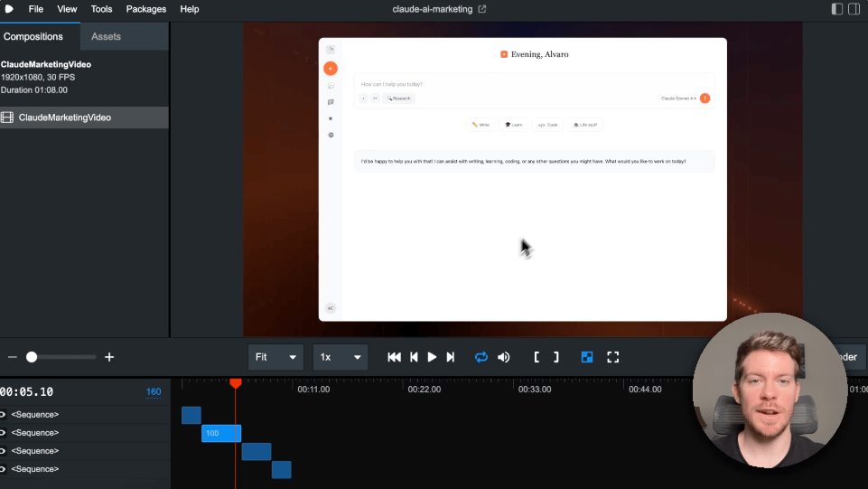This screenshot has height=489, width=868.
Task: Click the 00:11.00 mark on the ruler
Action: (x=313, y=390)
